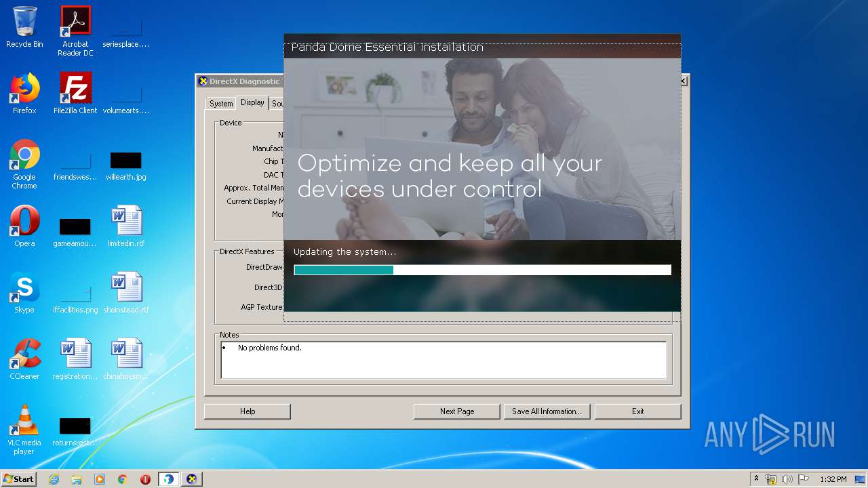Open the Recycle Bin desktop icon
The image size is (868, 488).
(24, 28)
